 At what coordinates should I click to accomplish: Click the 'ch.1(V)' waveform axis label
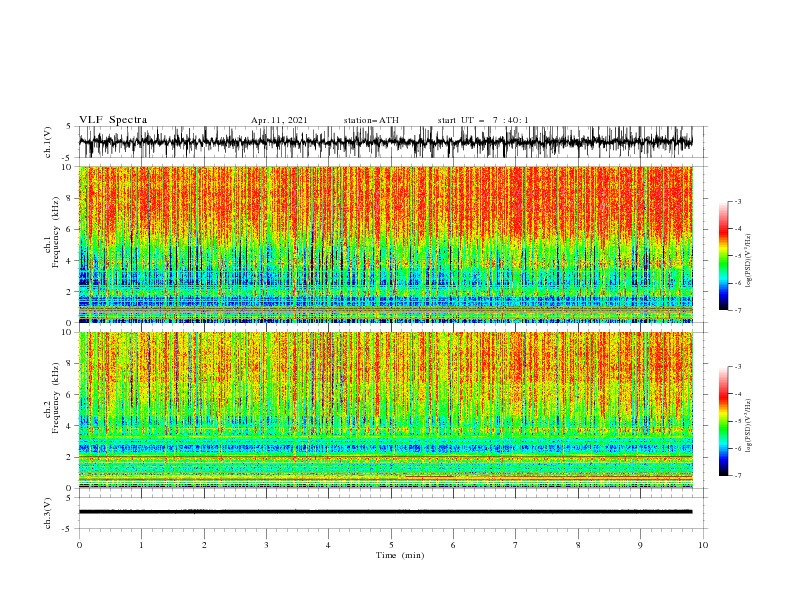click(x=48, y=142)
